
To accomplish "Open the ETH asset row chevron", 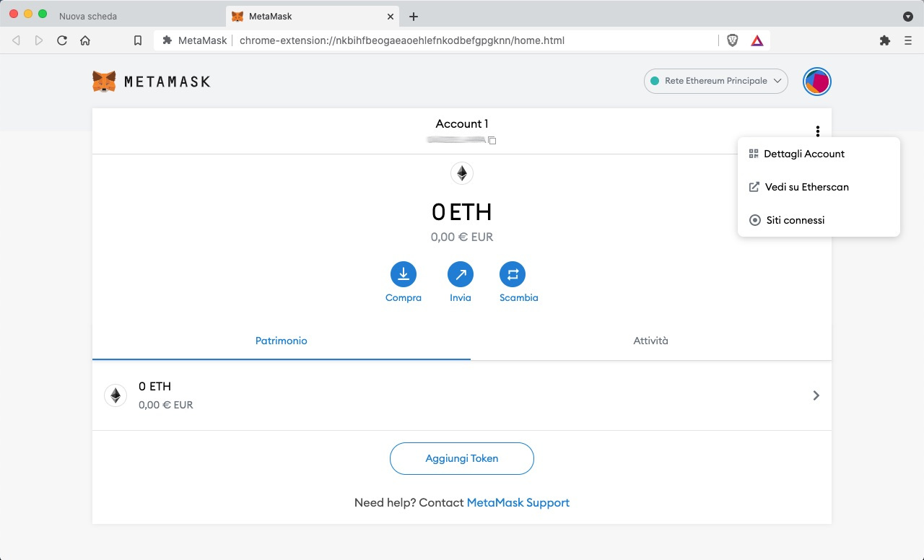I will (816, 395).
